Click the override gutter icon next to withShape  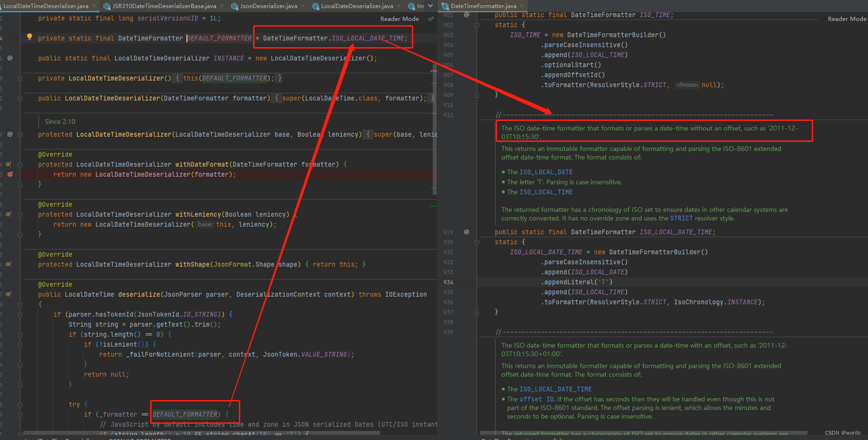click(9, 264)
